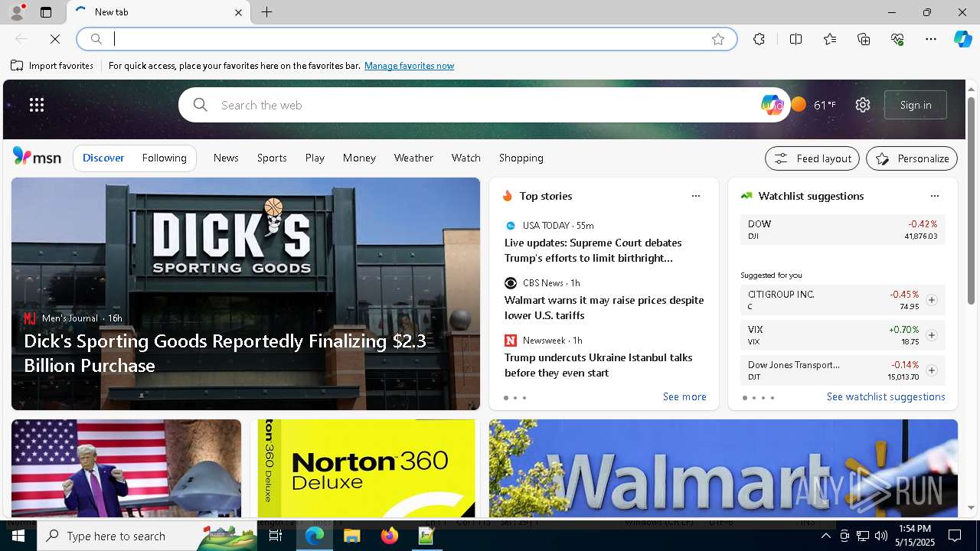Open the DOW index row
The height and width of the screenshot is (551, 980).
point(842,230)
